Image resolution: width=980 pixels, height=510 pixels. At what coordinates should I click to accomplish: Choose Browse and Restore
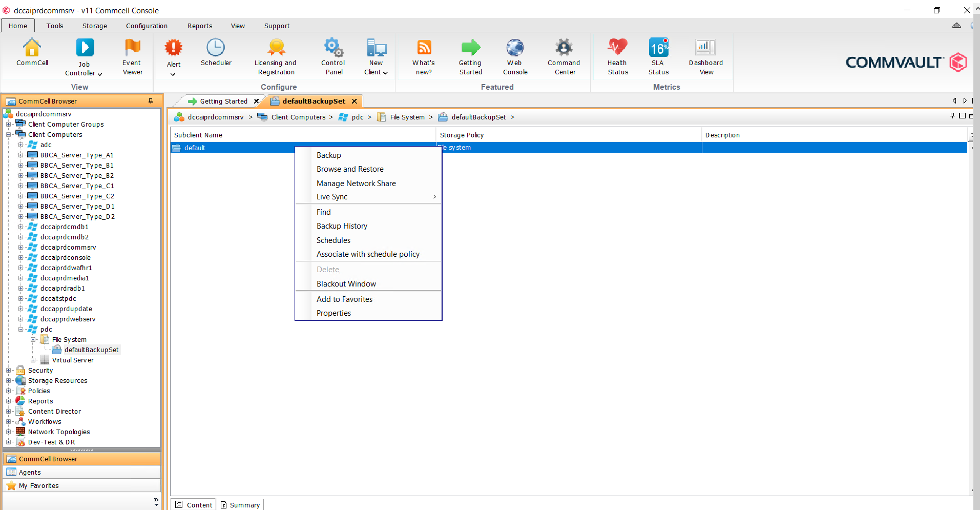tap(368, 169)
